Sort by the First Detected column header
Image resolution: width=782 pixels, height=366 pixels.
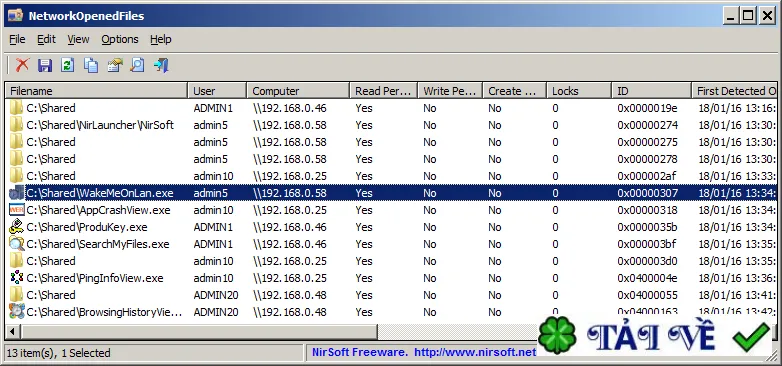[734, 91]
